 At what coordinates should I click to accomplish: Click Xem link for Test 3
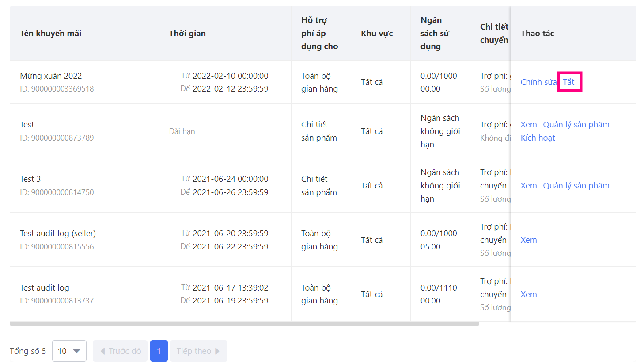pyautogui.click(x=529, y=186)
